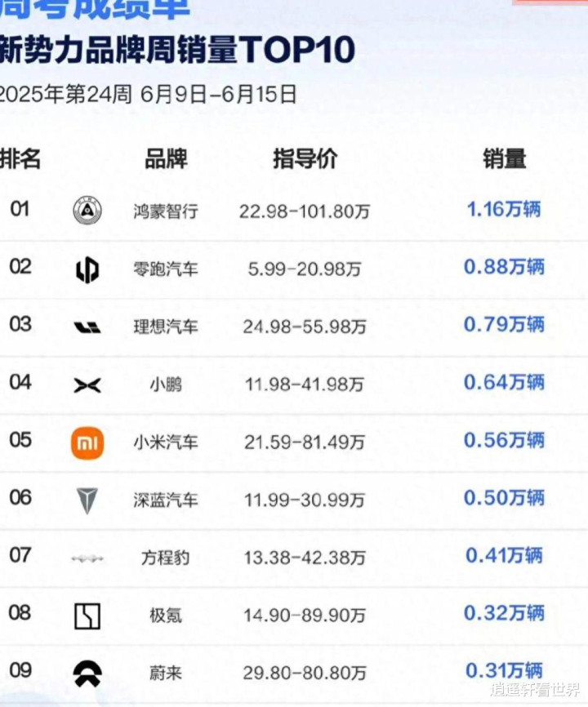Click sales figure 0.64万辆

[x=504, y=382]
